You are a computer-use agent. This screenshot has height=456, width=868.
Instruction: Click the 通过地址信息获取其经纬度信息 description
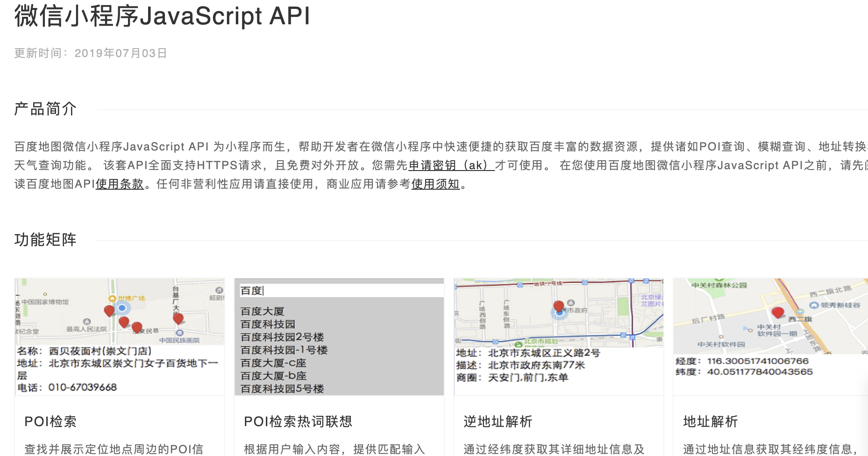[x=770, y=449]
